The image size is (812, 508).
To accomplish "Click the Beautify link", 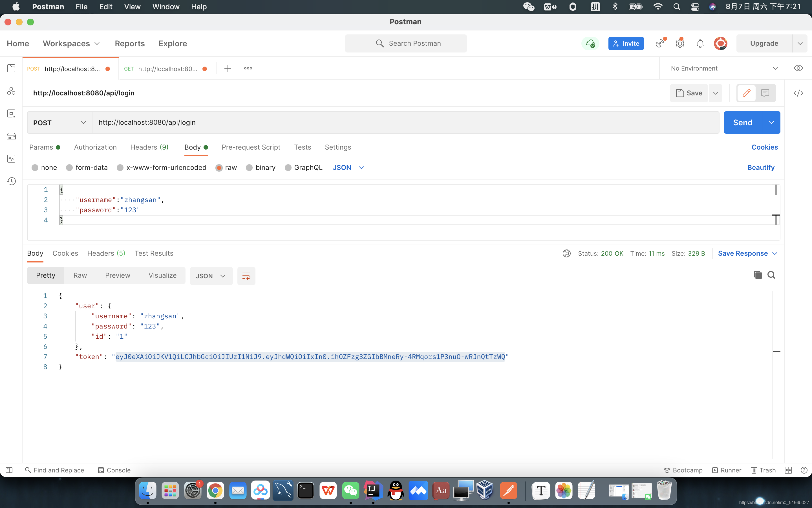I will [761, 168].
